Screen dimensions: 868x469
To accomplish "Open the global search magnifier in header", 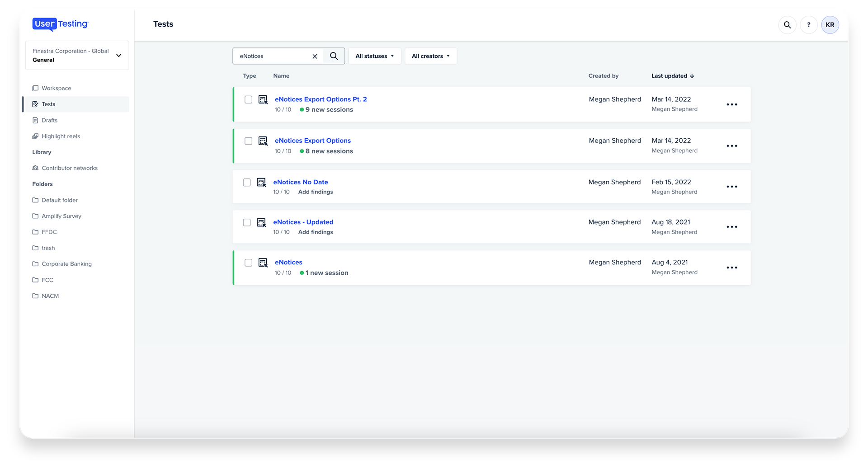I will (787, 25).
